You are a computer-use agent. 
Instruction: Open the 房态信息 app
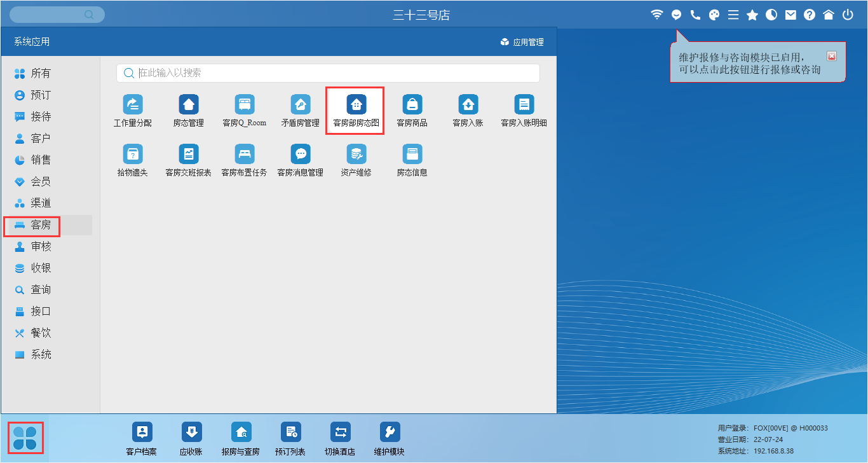412,160
